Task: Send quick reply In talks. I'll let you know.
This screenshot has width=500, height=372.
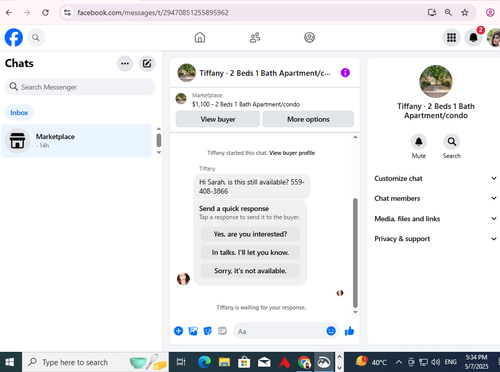Action: point(250,252)
